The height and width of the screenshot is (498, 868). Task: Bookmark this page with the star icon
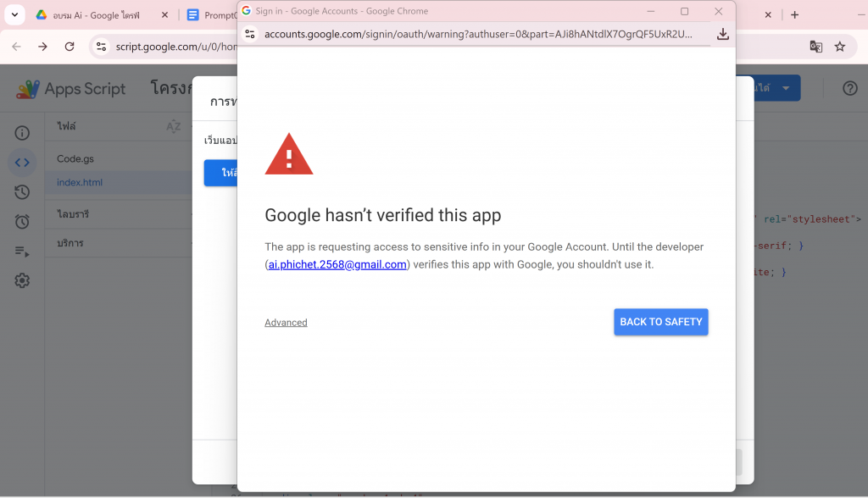point(840,47)
